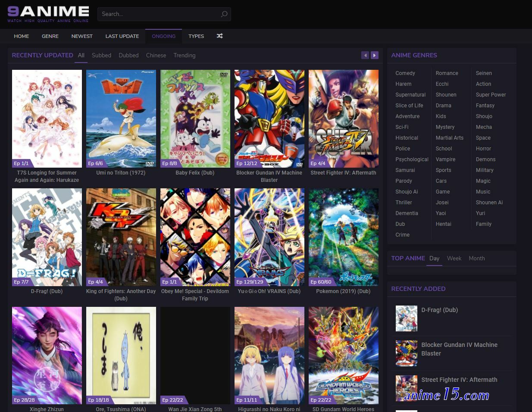The image size is (532, 412).
Task: Select the Week tab in Top Anime
Action: point(454,258)
